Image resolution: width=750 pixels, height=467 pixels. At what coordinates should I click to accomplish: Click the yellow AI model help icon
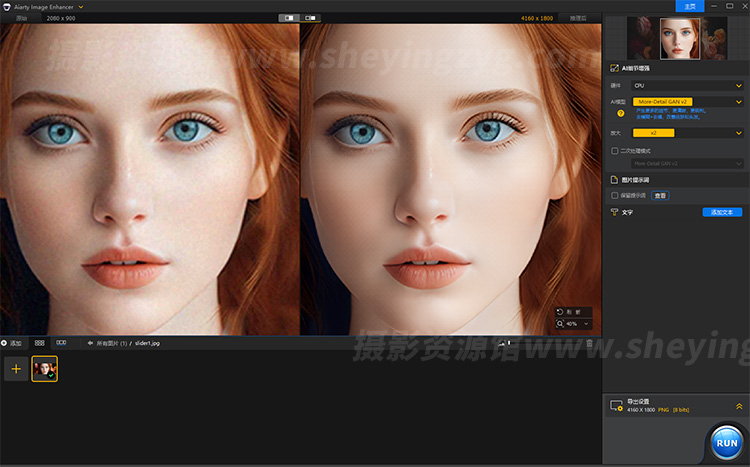[620, 113]
